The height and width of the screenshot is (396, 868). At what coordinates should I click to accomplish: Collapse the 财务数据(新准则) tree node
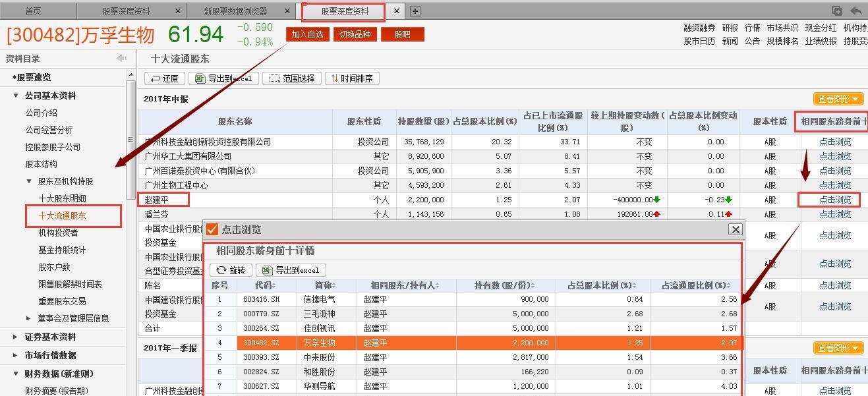point(16,374)
